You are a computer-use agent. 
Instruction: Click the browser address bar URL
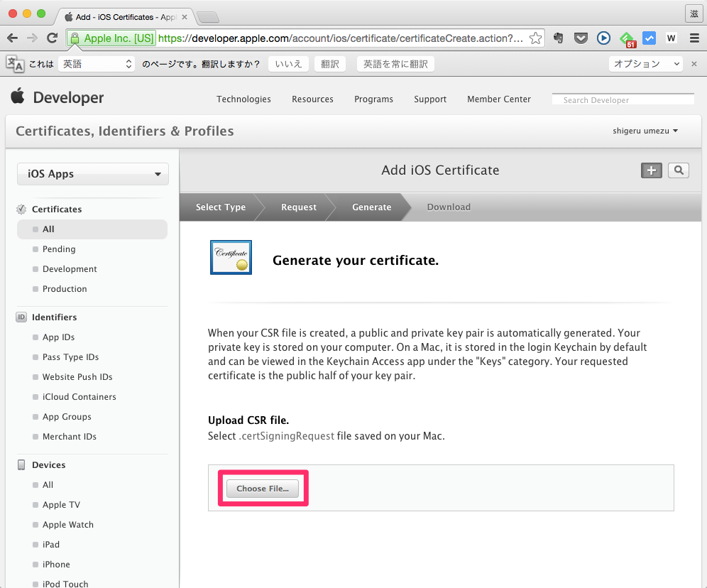341,38
